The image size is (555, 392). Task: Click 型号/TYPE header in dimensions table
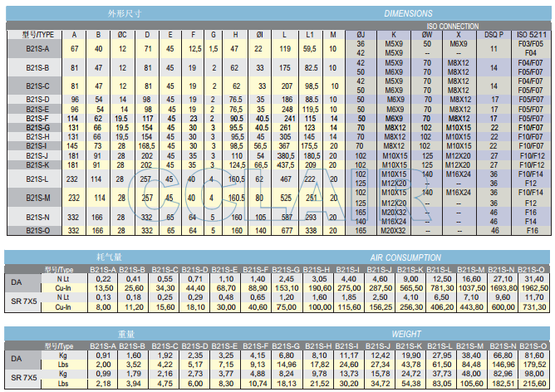[32, 35]
